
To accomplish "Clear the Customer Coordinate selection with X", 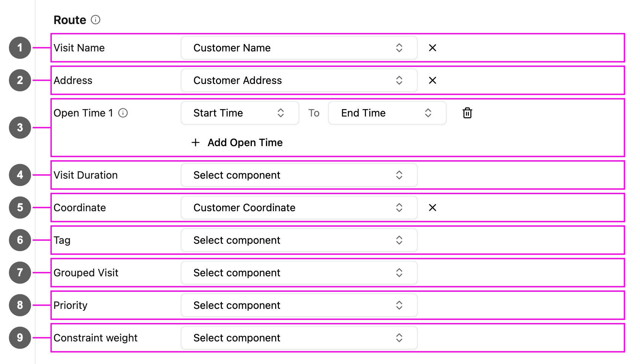I will click(432, 208).
